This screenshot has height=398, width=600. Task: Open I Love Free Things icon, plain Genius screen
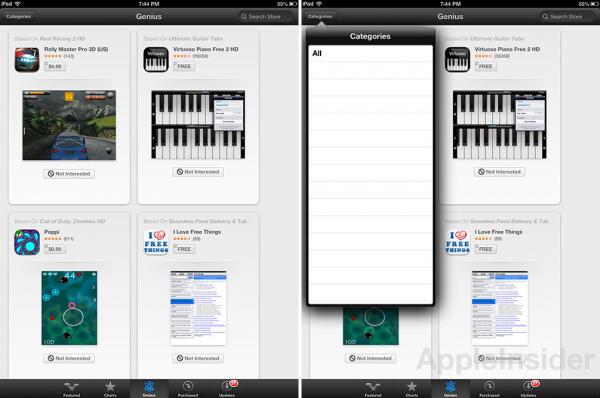pos(156,242)
